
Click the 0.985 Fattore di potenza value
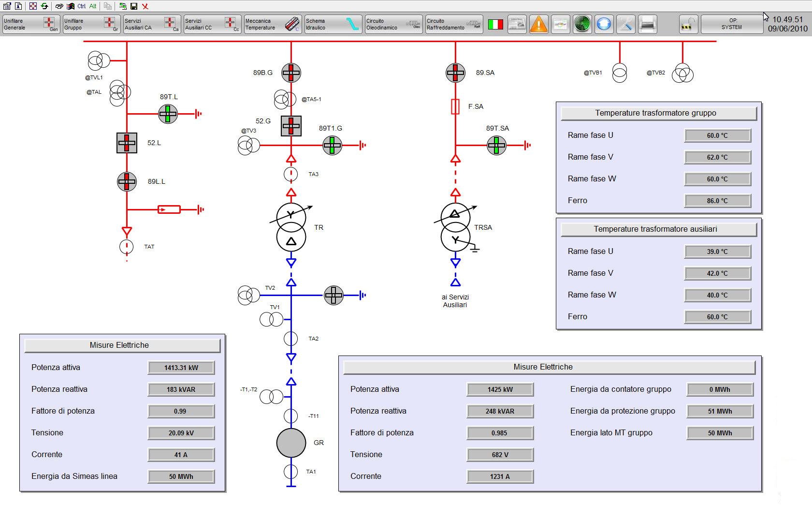coord(500,433)
